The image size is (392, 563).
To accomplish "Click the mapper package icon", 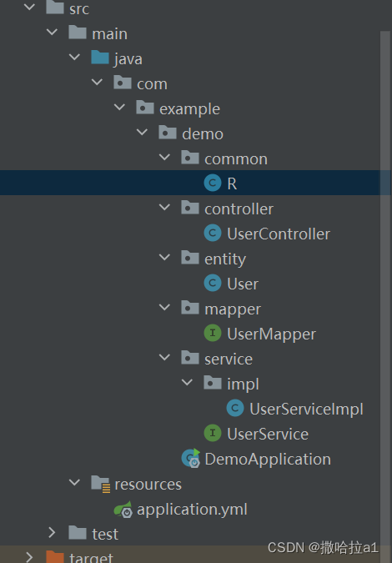I will [x=190, y=308].
